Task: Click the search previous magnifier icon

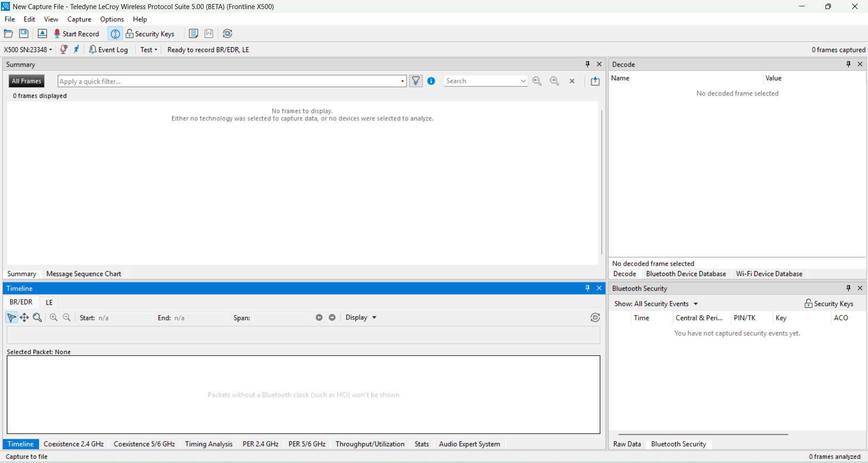Action: (x=537, y=81)
